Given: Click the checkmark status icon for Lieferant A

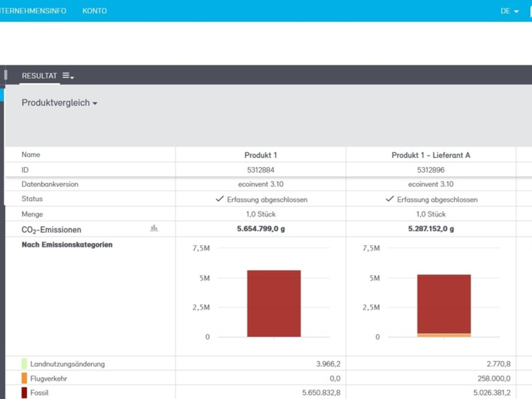Looking at the screenshot, I should [389, 199].
